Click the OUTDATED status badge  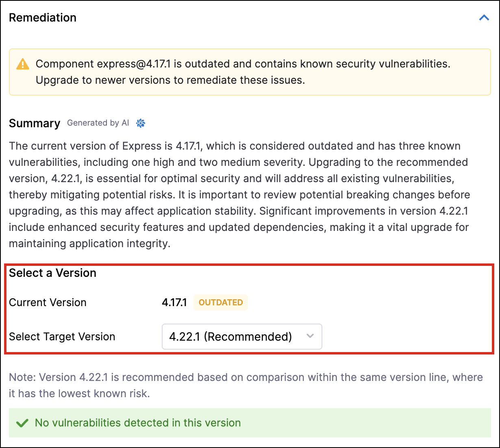(221, 302)
